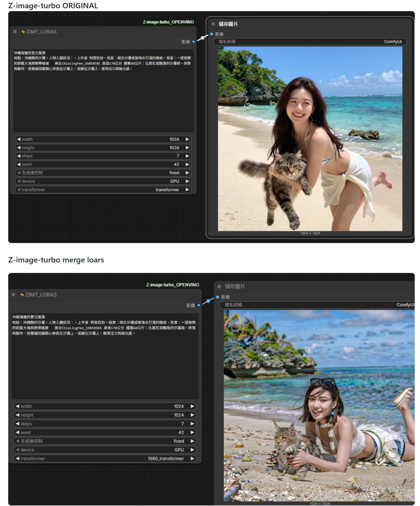Screen dimensions: 420x506
Task: Open the 生成後控制 fixed dropdown in top node
Action: click(103, 173)
